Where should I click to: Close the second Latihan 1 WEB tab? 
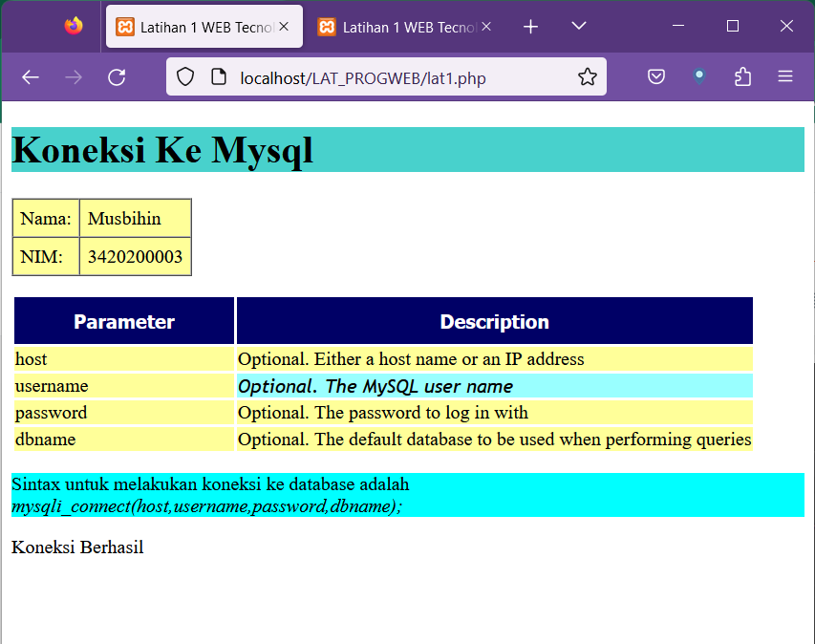[486, 27]
